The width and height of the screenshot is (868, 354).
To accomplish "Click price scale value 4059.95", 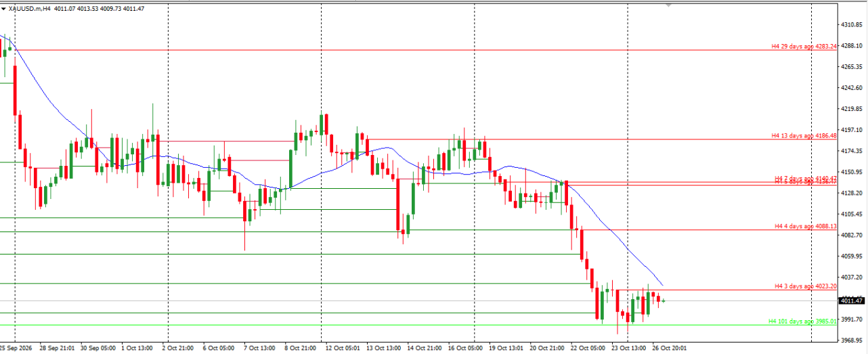I will click(851, 256).
